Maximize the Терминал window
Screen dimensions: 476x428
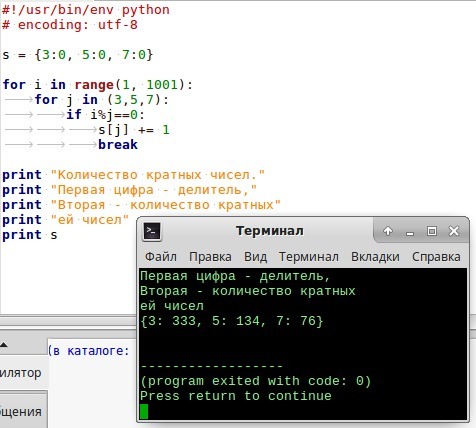coord(432,231)
